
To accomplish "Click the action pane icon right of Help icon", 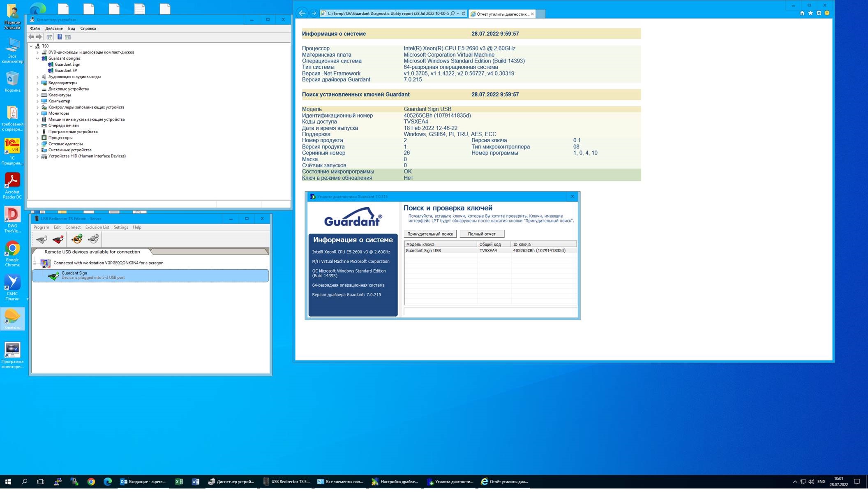I will click(68, 37).
